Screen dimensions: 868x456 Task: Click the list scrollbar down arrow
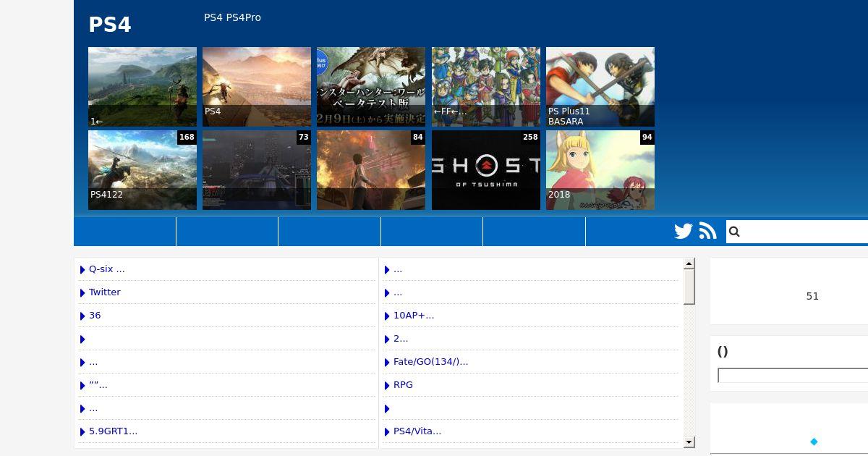[x=689, y=442]
